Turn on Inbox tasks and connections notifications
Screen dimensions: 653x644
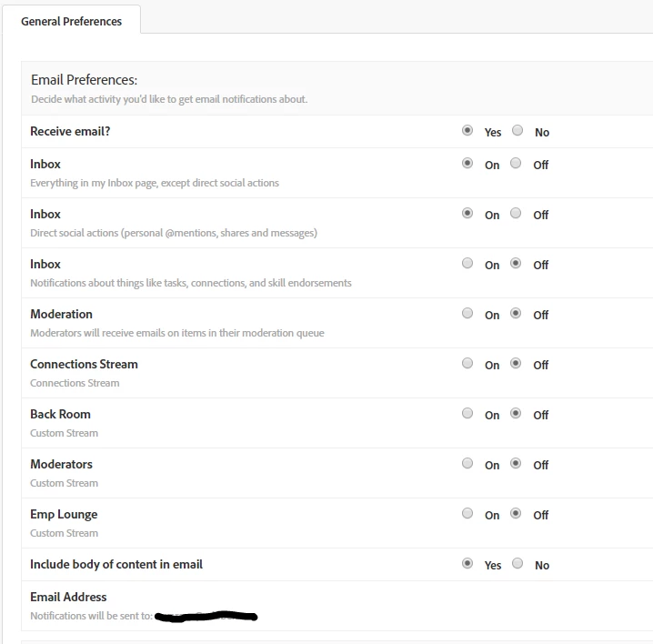tap(467, 263)
